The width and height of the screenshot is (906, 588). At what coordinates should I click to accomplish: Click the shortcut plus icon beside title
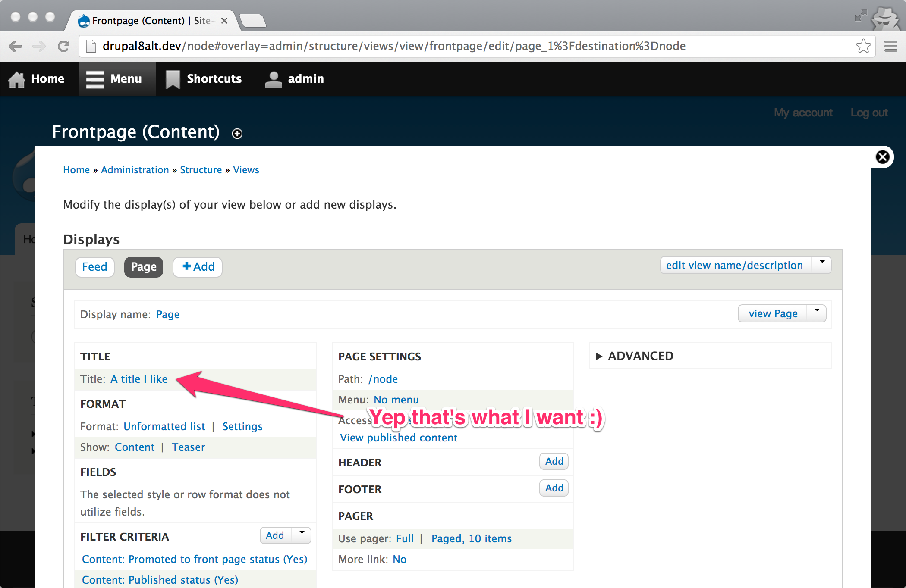click(x=237, y=134)
